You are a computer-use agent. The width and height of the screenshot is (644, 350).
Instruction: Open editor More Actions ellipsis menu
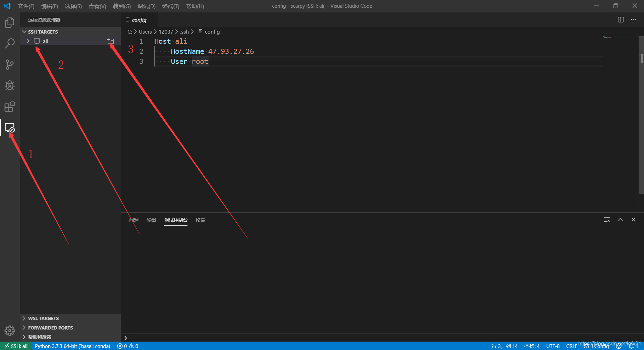click(x=634, y=19)
